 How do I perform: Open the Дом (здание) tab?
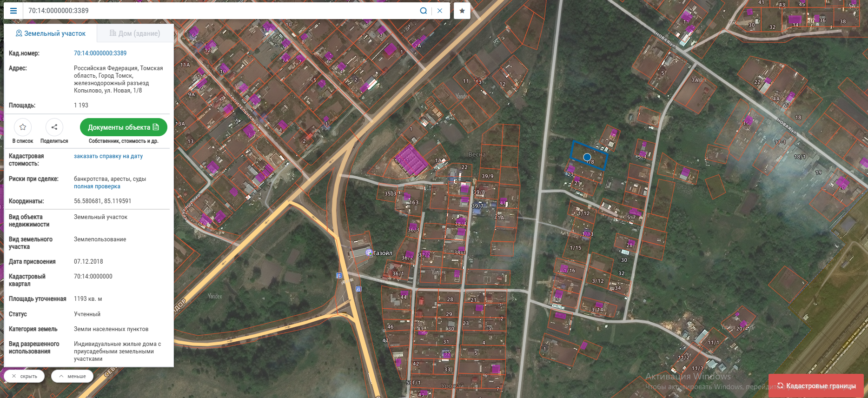click(135, 33)
